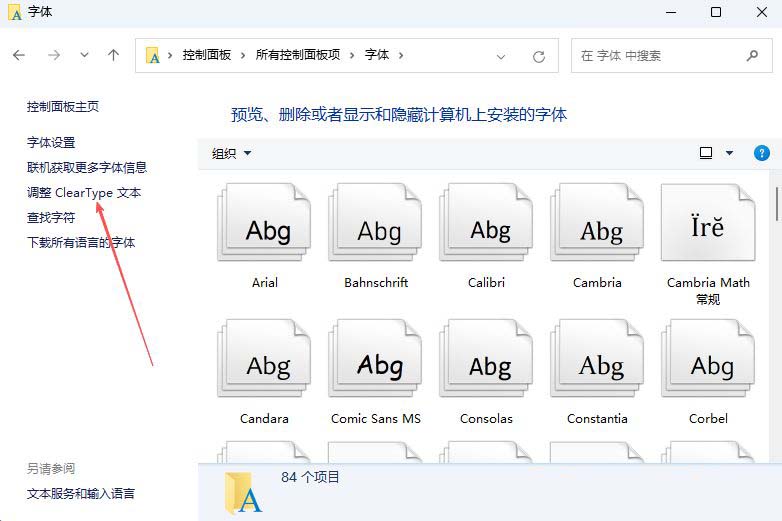The width and height of the screenshot is (782, 521).
Task: Click the search magnifier icon
Action: pos(752,55)
